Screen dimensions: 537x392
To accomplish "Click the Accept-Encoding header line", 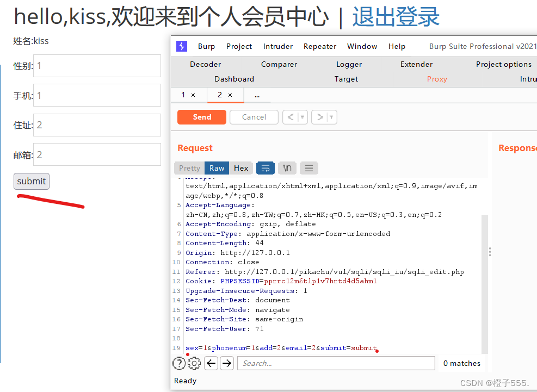I will coord(251,224).
